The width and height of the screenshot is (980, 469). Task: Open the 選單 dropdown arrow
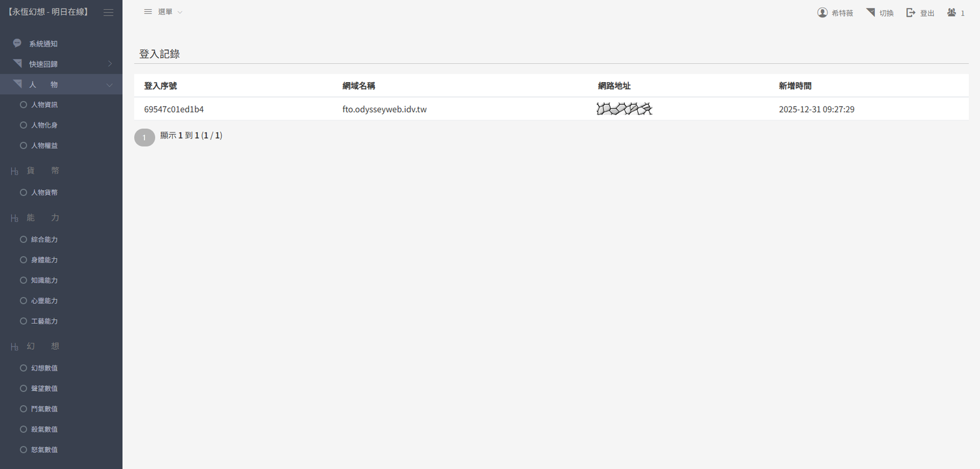180,12
